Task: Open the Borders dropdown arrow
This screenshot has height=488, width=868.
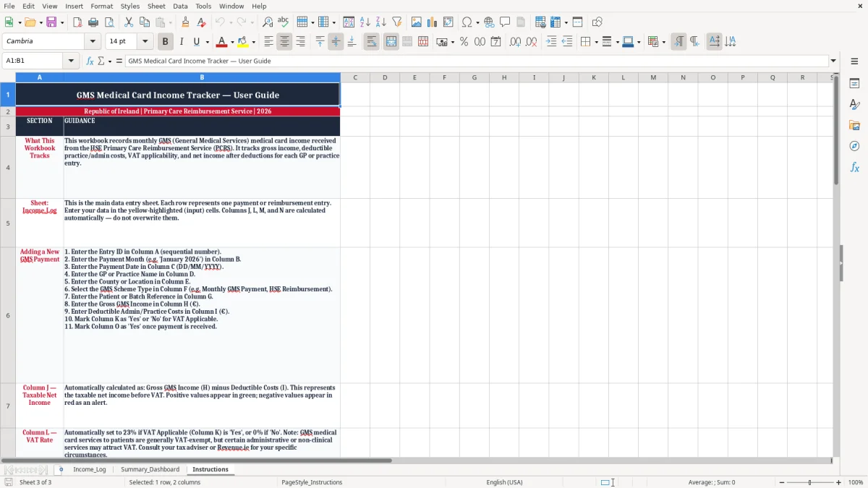Action: click(597, 42)
